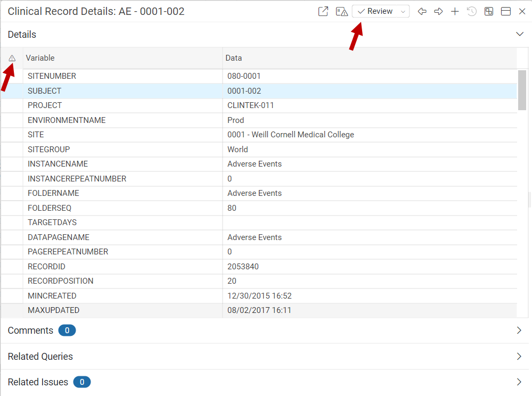Select the FOLDERSEQ variable cell
The image size is (532, 396).
pyautogui.click(x=123, y=208)
